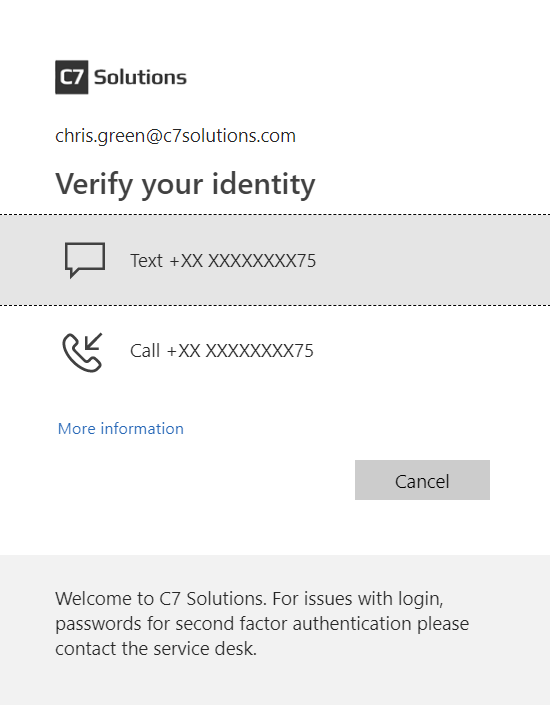Click the incoming phone call icon
The height and width of the screenshot is (705, 550).
(x=82, y=352)
